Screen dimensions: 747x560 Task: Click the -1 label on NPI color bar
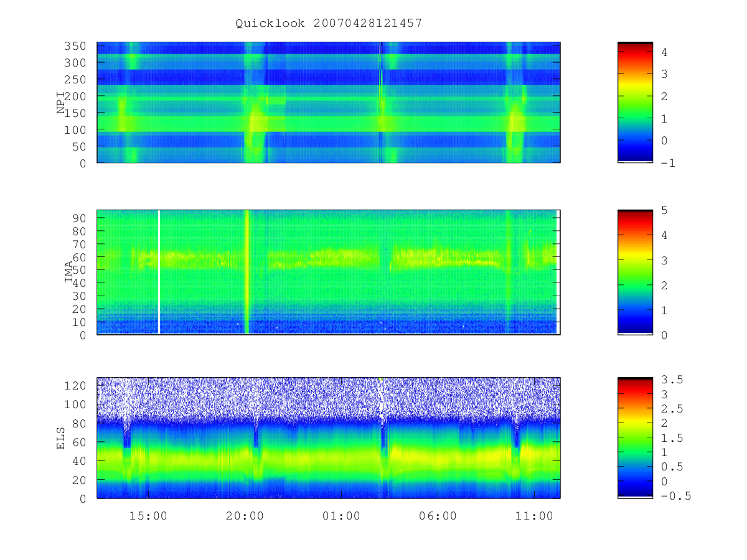click(x=669, y=163)
